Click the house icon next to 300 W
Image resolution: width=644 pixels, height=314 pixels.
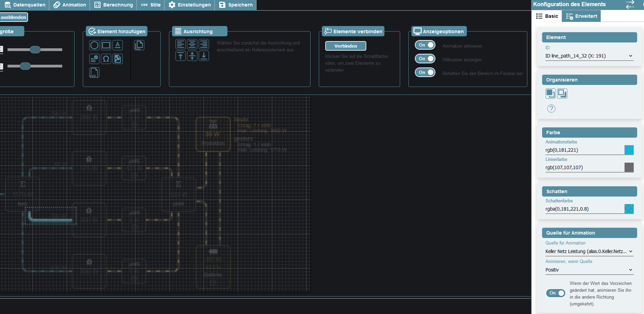coord(89,210)
